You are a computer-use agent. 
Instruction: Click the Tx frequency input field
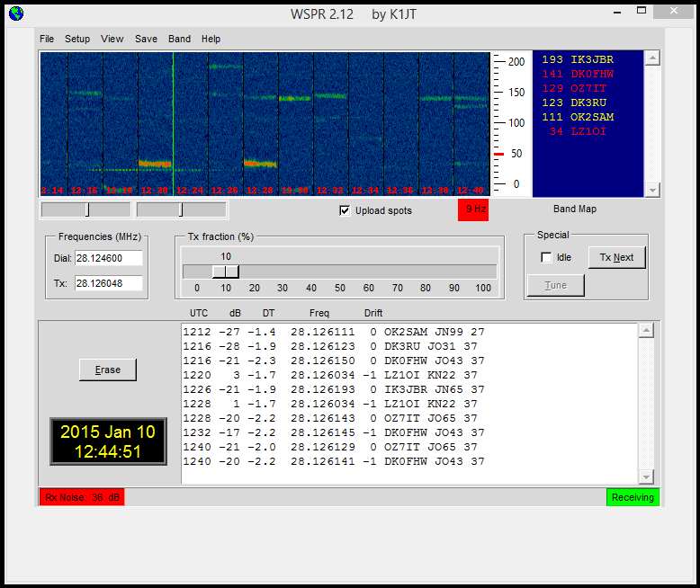pyautogui.click(x=109, y=283)
